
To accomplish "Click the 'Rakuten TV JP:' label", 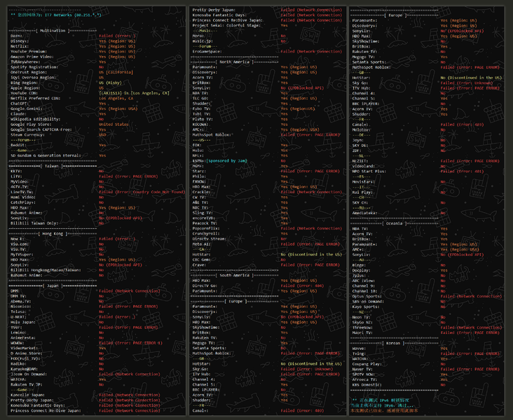I will 27,385.
